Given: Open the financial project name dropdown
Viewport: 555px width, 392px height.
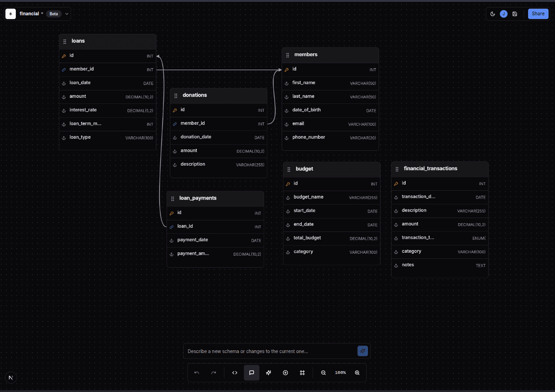Looking at the screenshot, I should (66, 13).
